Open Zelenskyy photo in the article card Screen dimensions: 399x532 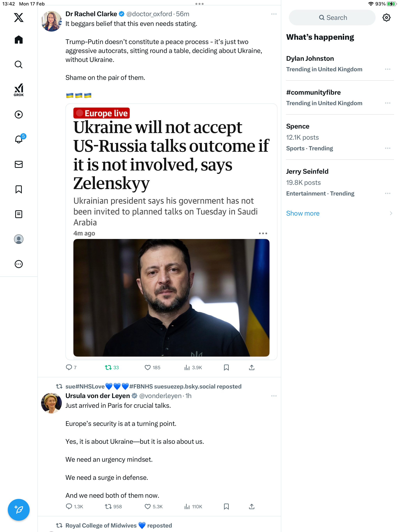[x=171, y=298]
